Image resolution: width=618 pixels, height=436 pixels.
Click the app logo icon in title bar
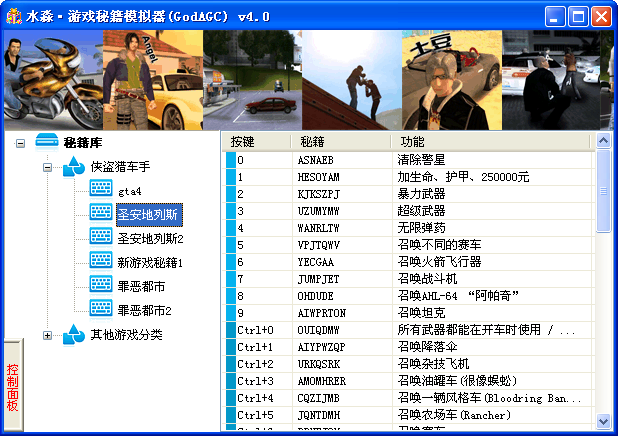[x=14, y=16]
